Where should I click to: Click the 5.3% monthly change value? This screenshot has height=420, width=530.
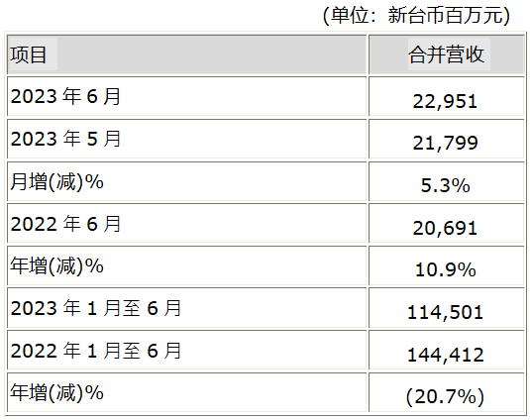click(445, 185)
